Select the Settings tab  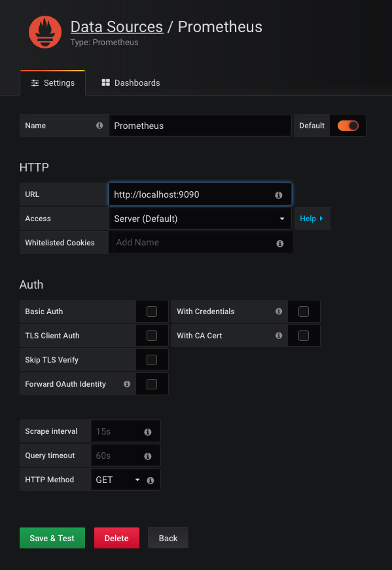pyautogui.click(x=53, y=83)
